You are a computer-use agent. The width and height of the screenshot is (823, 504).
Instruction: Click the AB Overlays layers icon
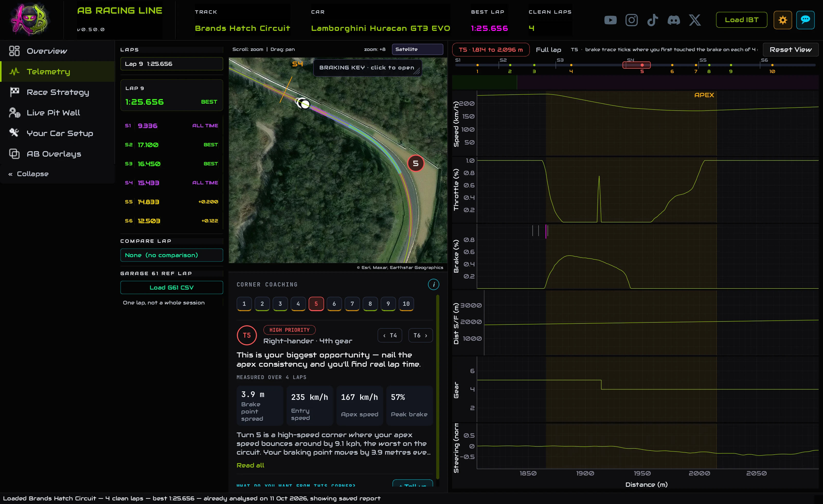[x=14, y=154]
